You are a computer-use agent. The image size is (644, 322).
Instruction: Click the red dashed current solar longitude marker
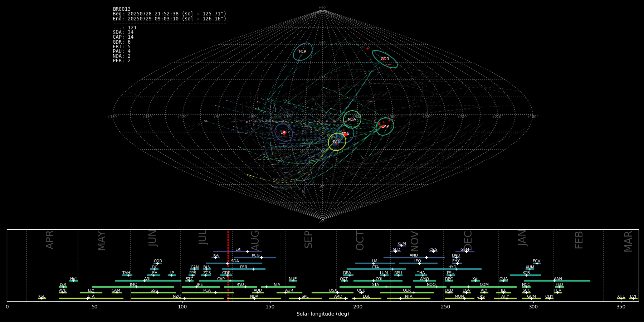click(228, 265)
